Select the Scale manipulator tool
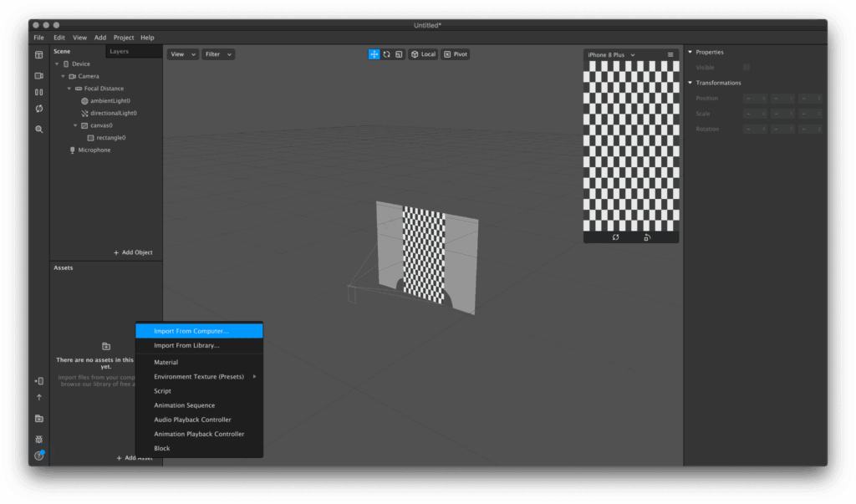The height and width of the screenshot is (504, 856). [399, 54]
